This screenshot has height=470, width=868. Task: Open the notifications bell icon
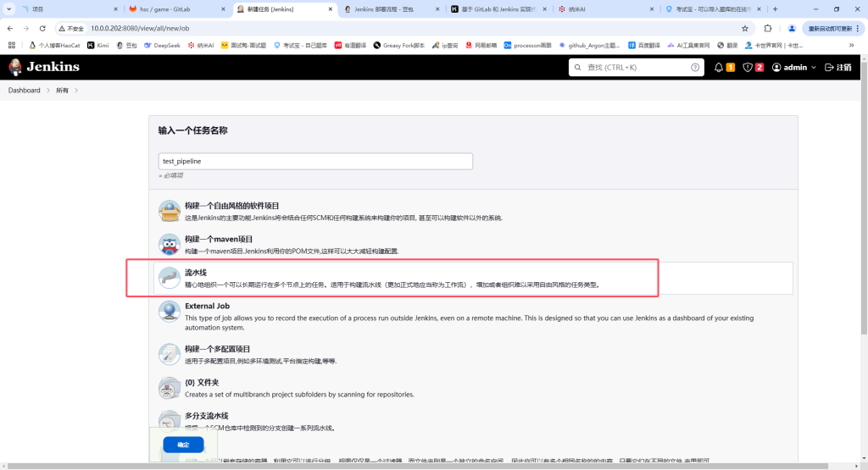click(719, 67)
